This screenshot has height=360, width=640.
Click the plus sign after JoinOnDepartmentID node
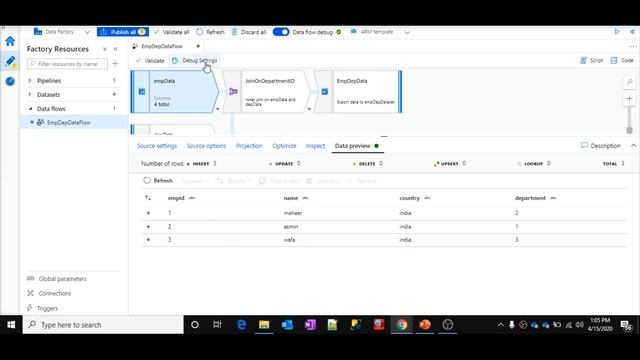[x=309, y=109]
